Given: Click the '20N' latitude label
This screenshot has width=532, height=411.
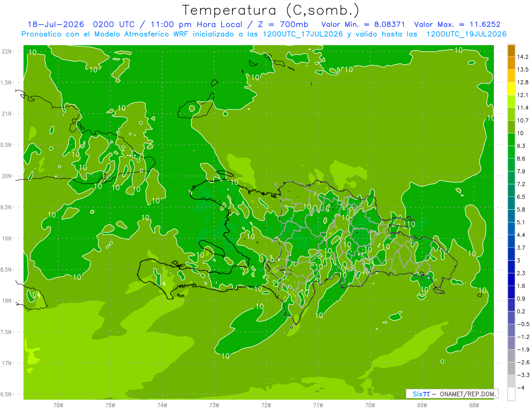Looking at the screenshot, I should click(8, 176).
